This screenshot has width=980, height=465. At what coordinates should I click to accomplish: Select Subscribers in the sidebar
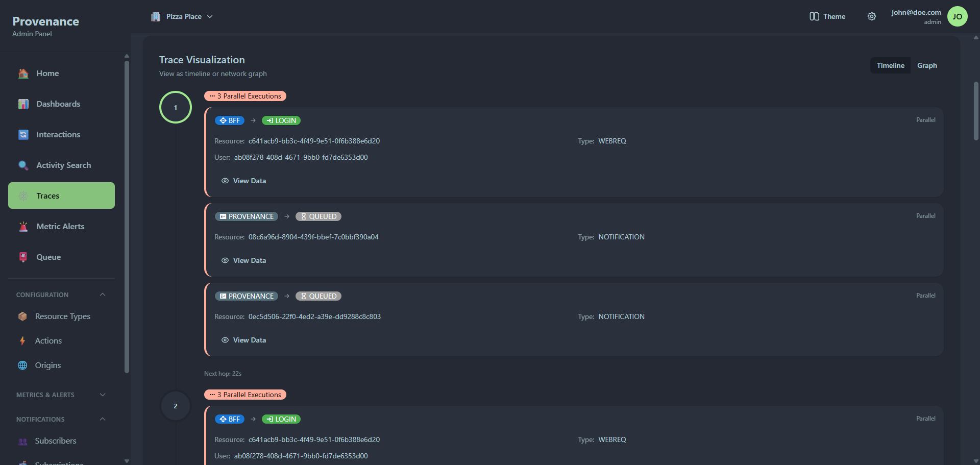coord(55,441)
